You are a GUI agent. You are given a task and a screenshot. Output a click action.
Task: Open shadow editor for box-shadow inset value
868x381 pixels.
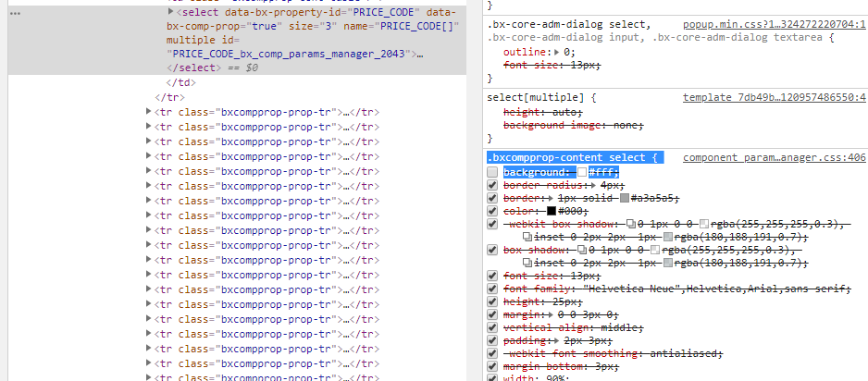click(527, 263)
